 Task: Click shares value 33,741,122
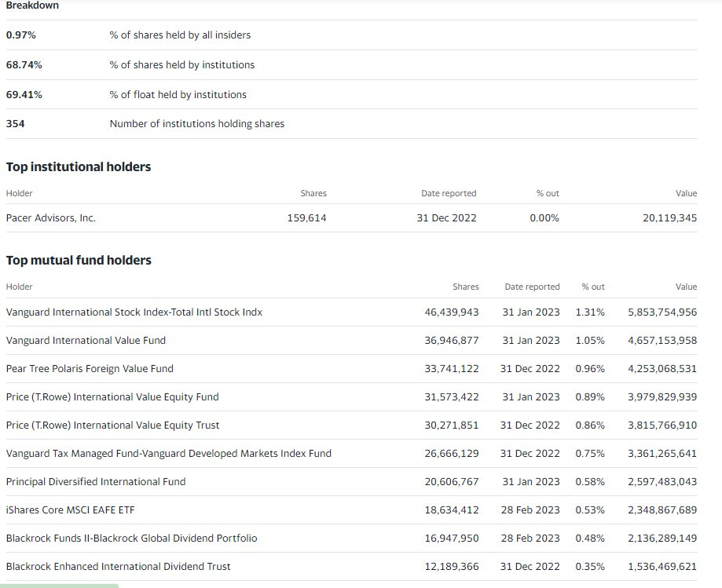click(452, 368)
